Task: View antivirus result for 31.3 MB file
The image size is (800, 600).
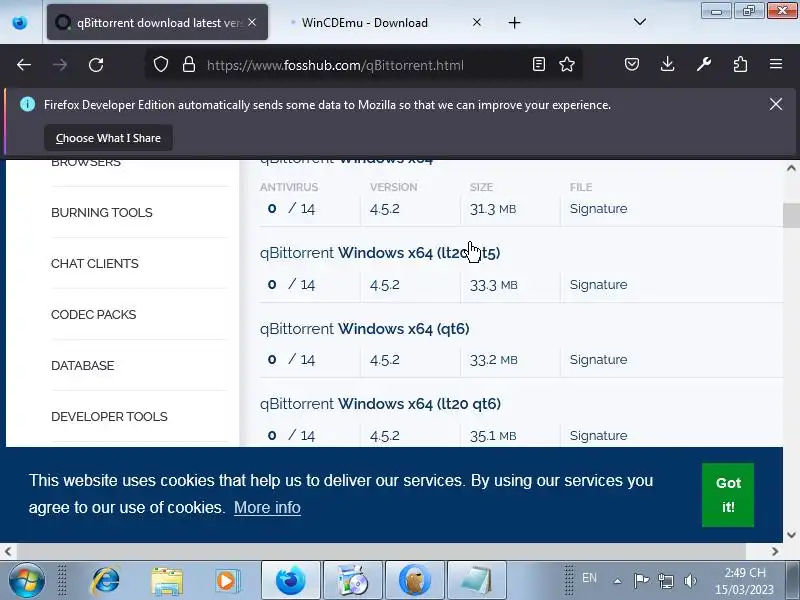Action: tap(291, 209)
